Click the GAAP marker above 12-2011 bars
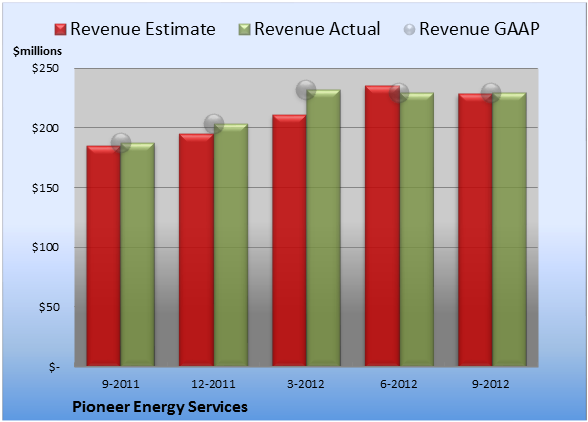 pyautogui.click(x=214, y=124)
